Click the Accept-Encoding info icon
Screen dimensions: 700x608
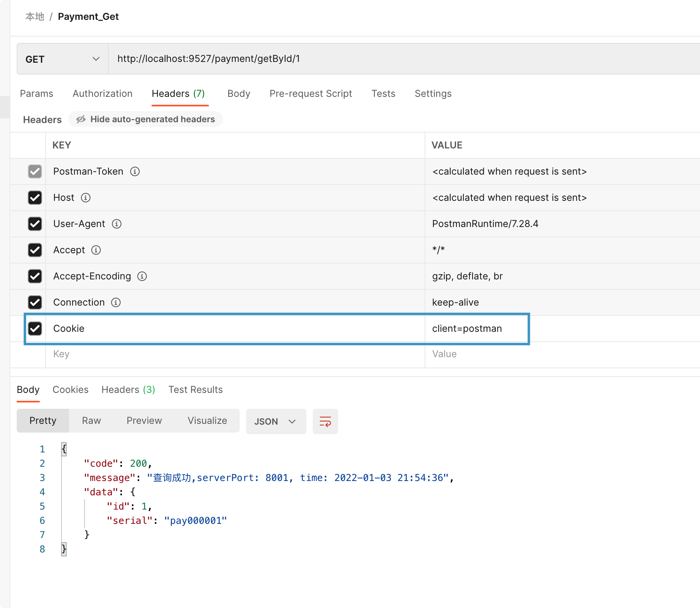[x=142, y=276]
